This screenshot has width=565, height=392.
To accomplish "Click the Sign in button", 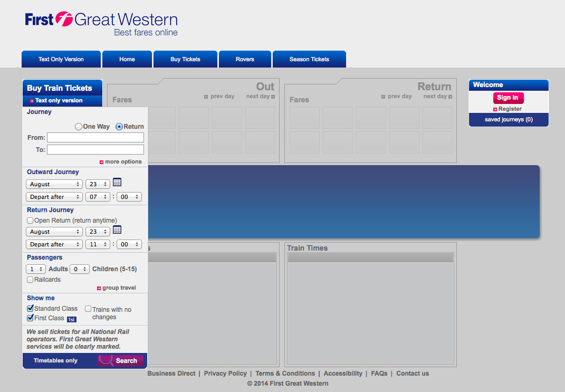I will click(508, 98).
